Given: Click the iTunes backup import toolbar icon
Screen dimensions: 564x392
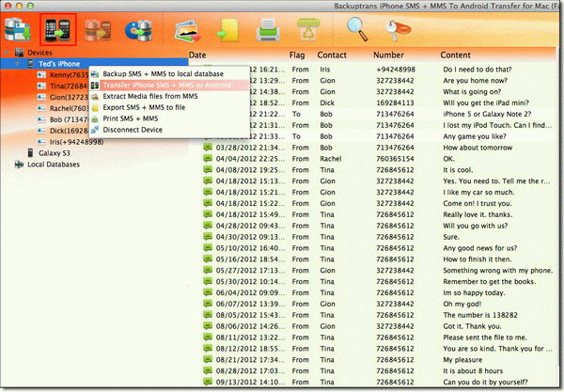Looking at the screenshot, I should (139, 31).
